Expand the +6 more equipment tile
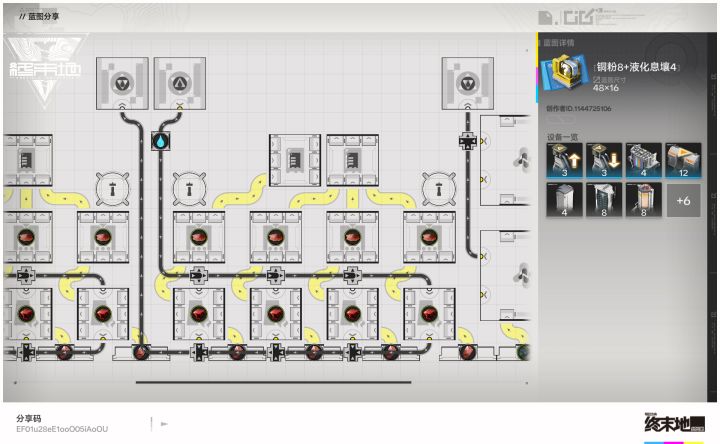 tap(683, 200)
